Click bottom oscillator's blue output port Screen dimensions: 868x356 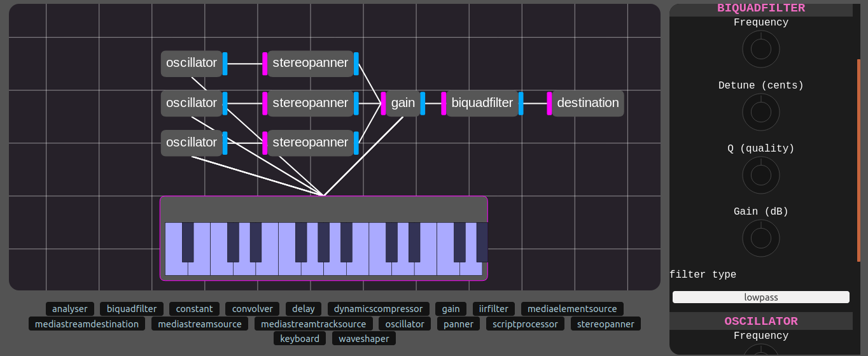[x=225, y=143]
